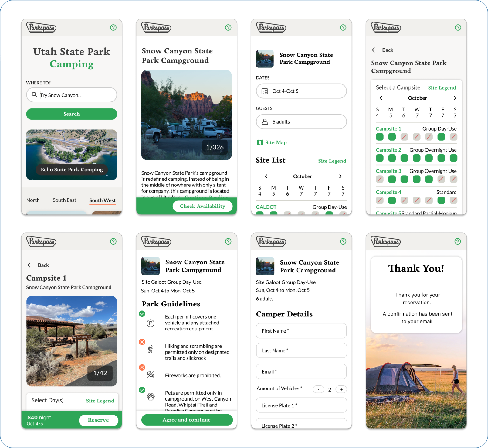
Task: Click back arrow on Select a Campsite screen
Action: (374, 50)
